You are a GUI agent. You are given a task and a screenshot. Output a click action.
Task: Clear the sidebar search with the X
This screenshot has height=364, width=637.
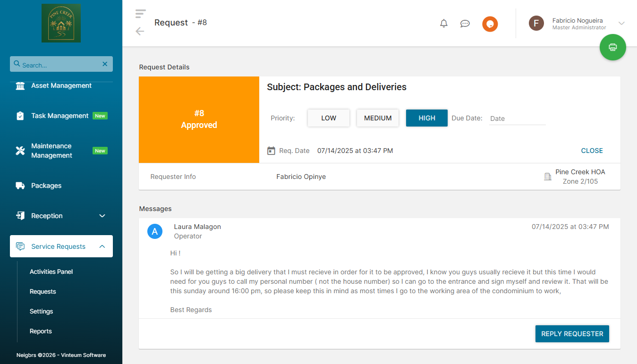tap(105, 64)
